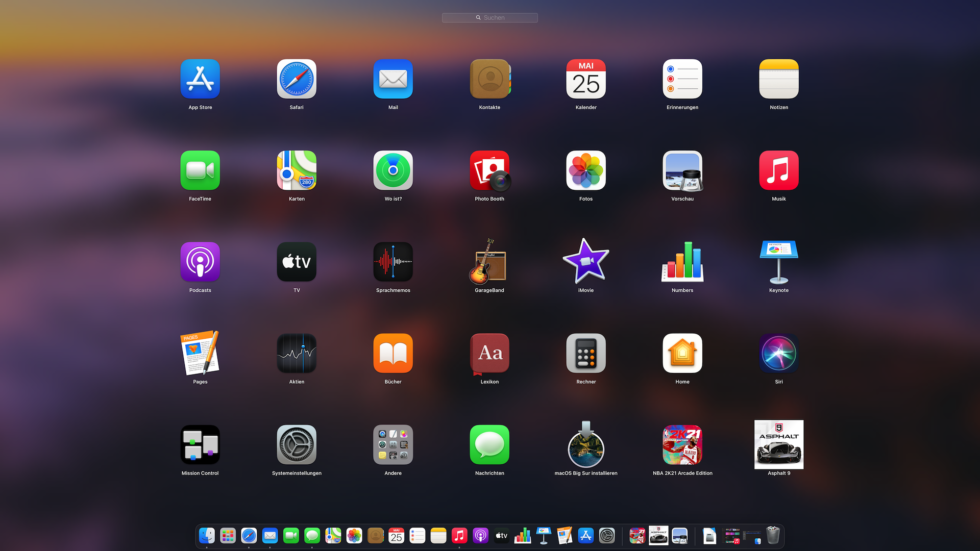
Task: Launch NBA 2K21 Arcade Edition
Action: point(682,445)
